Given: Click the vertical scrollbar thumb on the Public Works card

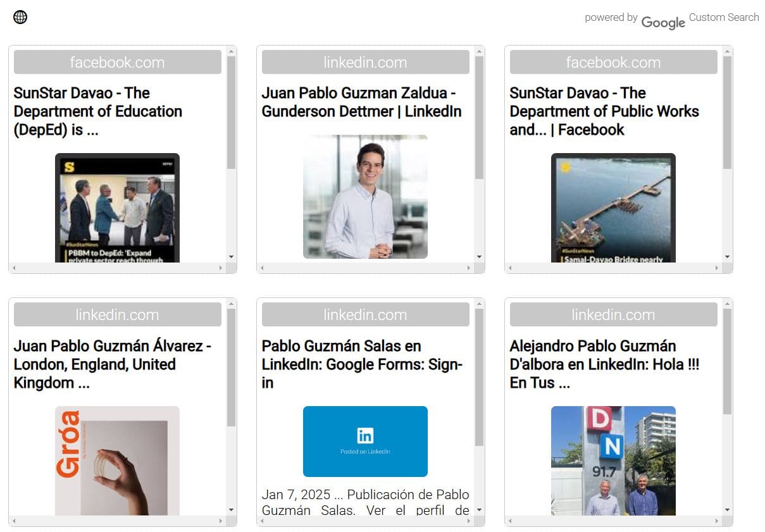Looking at the screenshot, I should [x=727, y=113].
